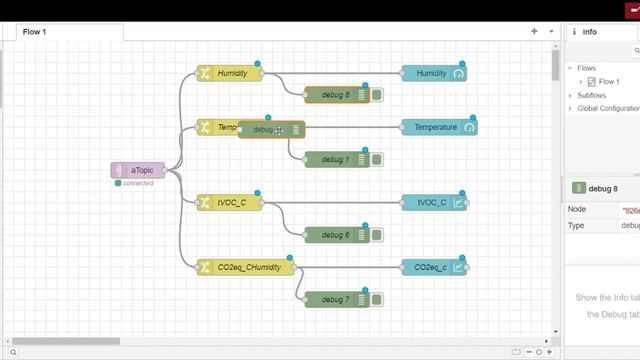Click the Node id value

tap(631, 211)
